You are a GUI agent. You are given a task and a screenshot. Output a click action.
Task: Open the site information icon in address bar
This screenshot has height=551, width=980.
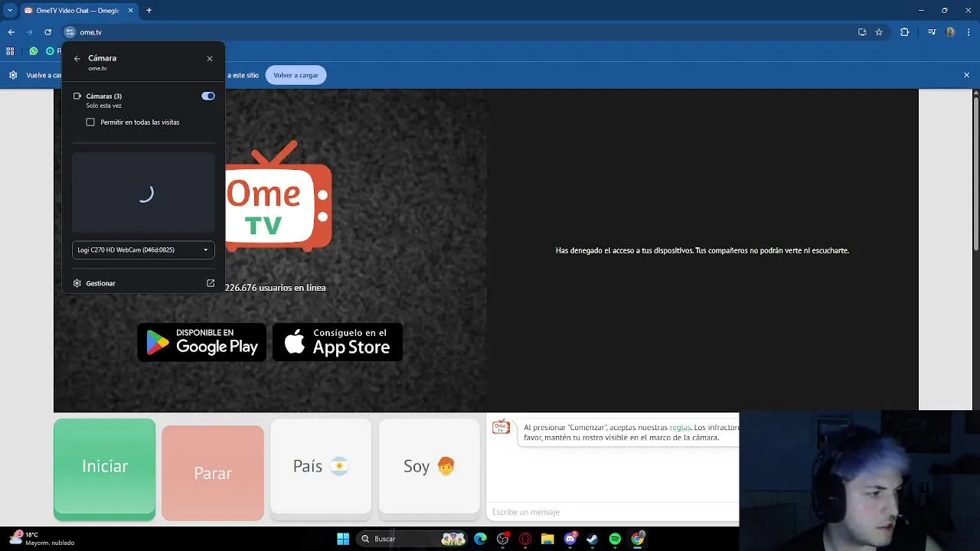70,32
